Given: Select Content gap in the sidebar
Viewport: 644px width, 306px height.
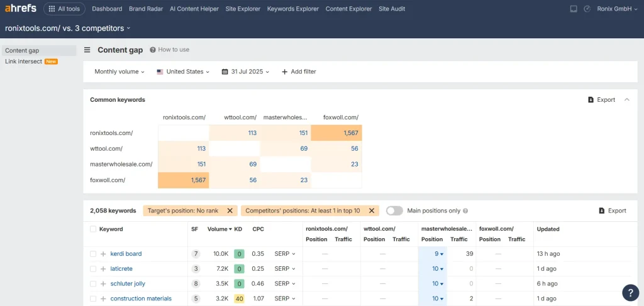Looking at the screenshot, I should pos(38,50).
